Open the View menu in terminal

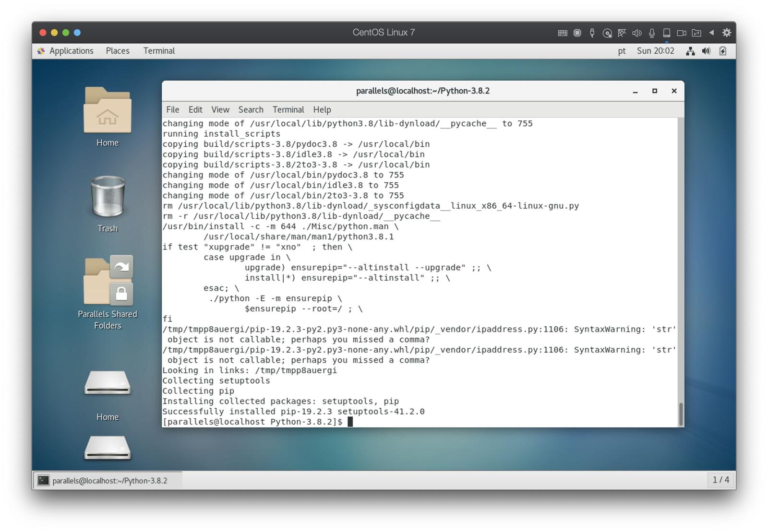[x=220, y=109]
